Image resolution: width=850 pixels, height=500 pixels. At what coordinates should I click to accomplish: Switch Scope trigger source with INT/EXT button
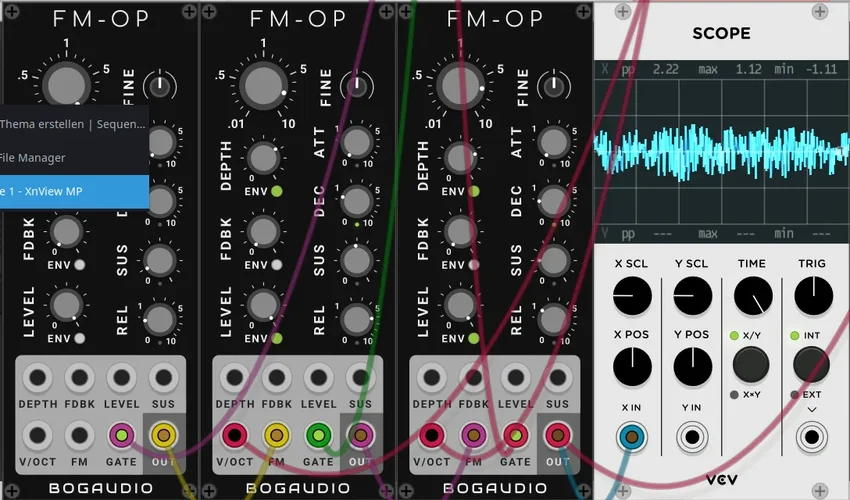click(x=812, y=364)
